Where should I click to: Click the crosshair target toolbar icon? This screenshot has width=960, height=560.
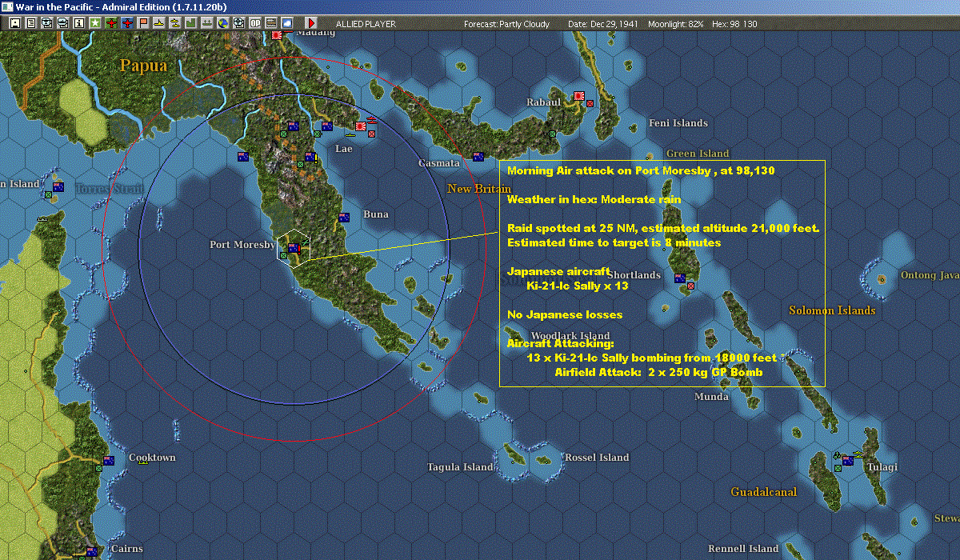click(239, 23)
